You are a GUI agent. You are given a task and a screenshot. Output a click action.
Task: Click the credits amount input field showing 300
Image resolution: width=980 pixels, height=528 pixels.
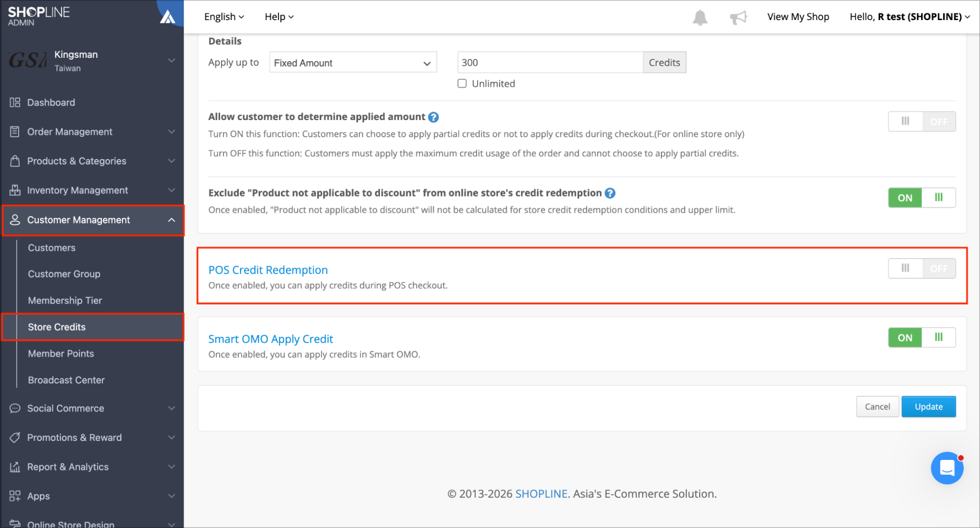tap(550, 62)
